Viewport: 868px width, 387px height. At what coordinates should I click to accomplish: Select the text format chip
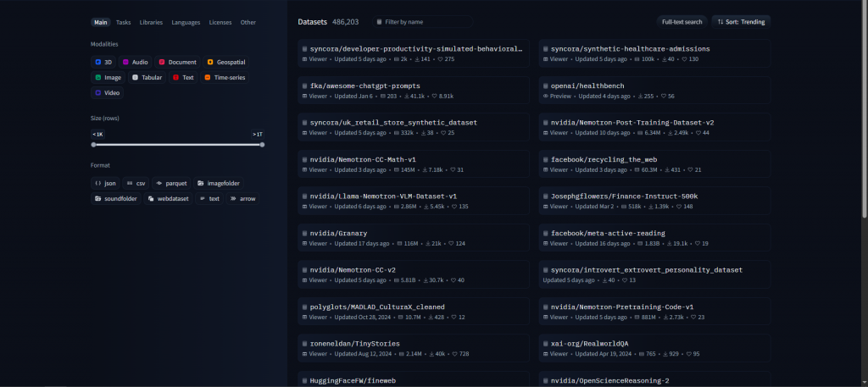[x=209, y=198]
